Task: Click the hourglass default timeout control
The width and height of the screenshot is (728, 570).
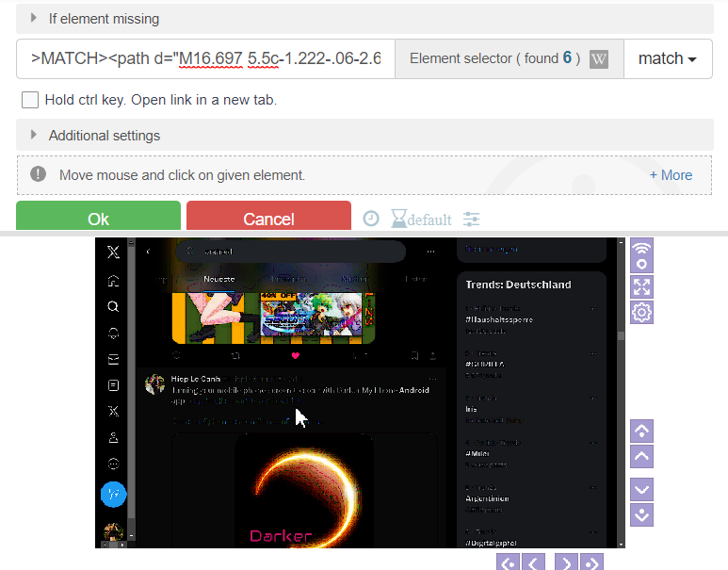Action: tap(421, 219)
